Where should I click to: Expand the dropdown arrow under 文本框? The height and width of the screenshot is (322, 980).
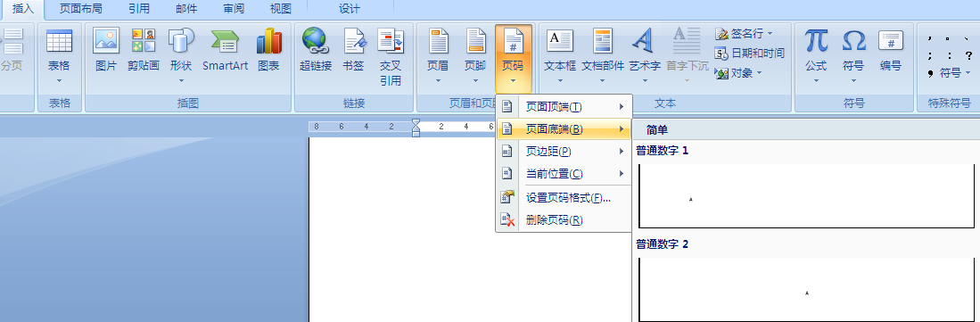click(560, 80)
